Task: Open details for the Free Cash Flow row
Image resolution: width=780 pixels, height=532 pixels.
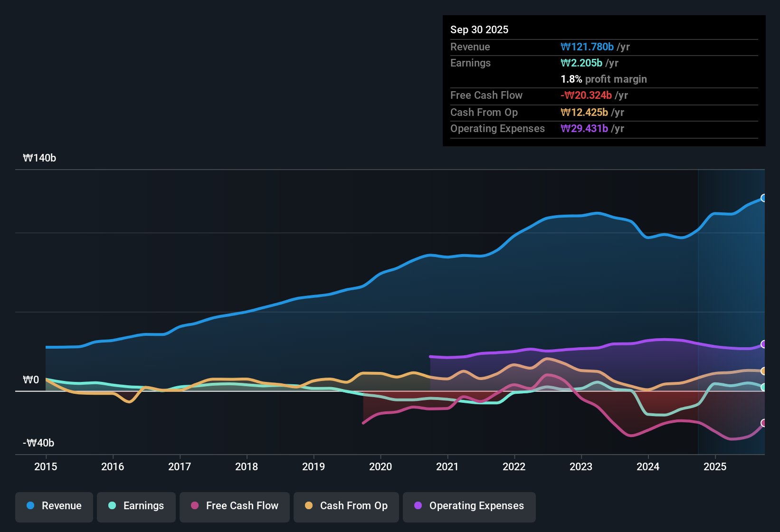Action: (486, 95)
